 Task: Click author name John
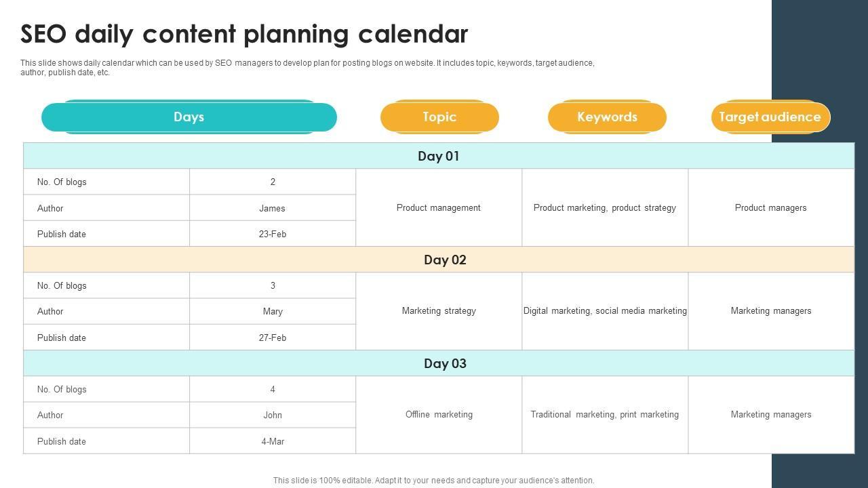click(x=273, y=415)
